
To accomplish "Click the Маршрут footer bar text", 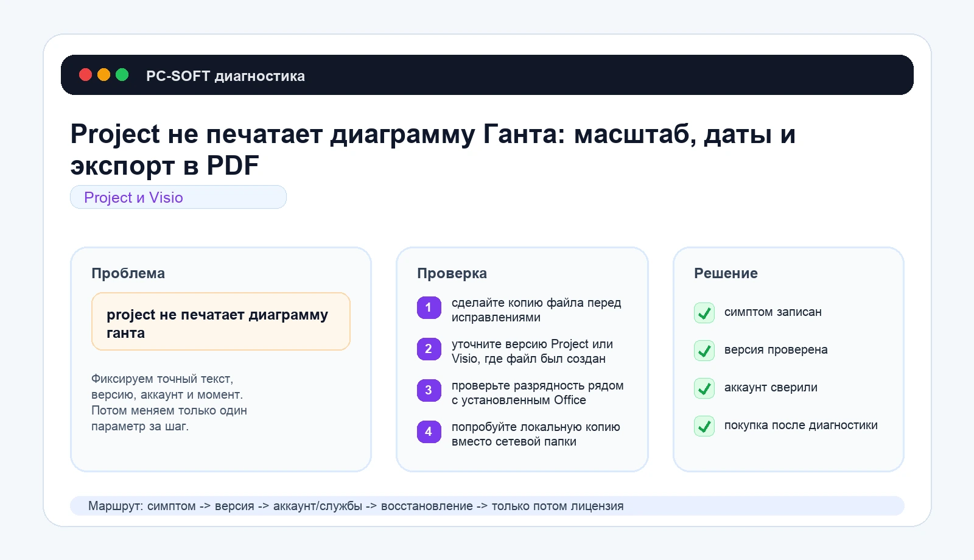I will (356, 506).
